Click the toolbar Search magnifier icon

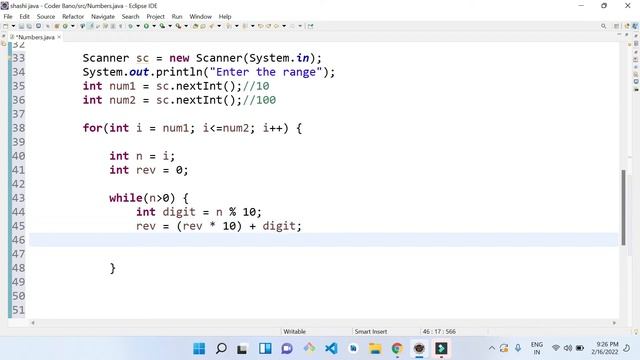pos(603,26)
